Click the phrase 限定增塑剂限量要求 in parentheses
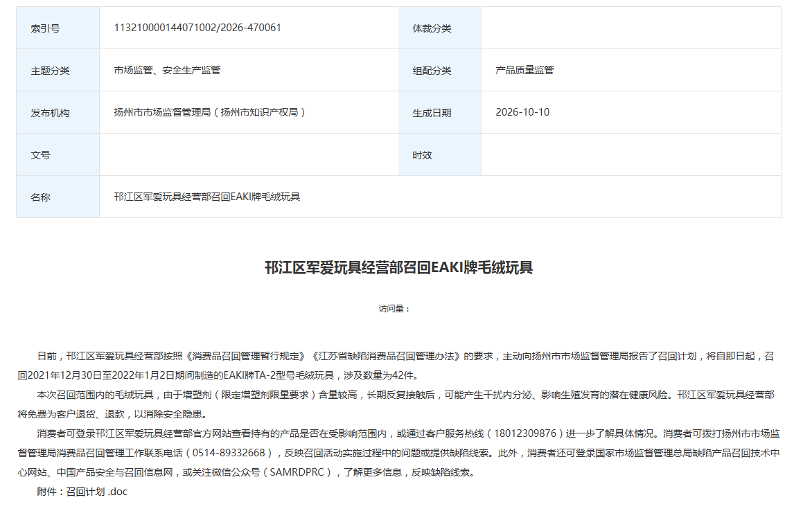This screenshot has width=812, height=520. (x=265, y=395)
